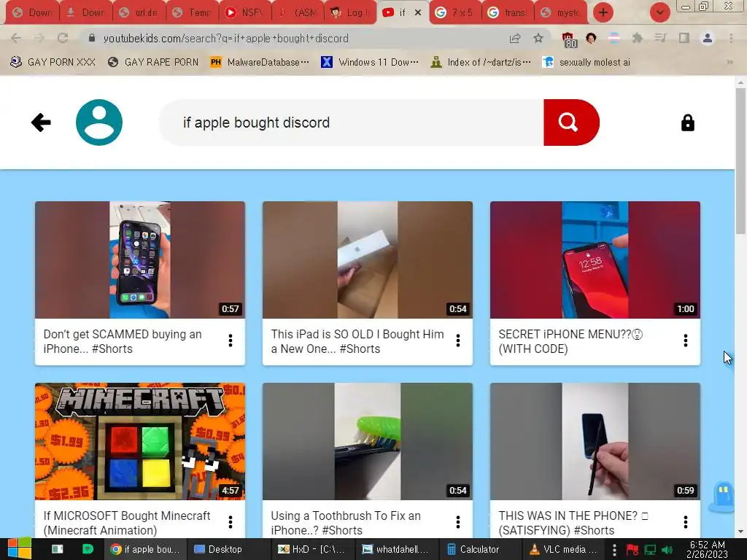Open the "whatdahell" taskbar window
Image resolution: width=747 pixels, height=560 pixels.
pos(395,550)
